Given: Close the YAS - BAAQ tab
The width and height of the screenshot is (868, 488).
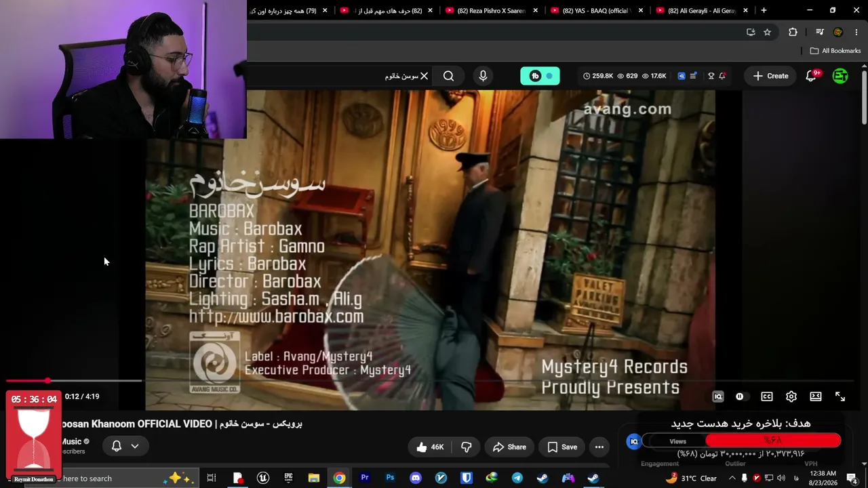Looking at the screenshot, I should tap(641, 11).
